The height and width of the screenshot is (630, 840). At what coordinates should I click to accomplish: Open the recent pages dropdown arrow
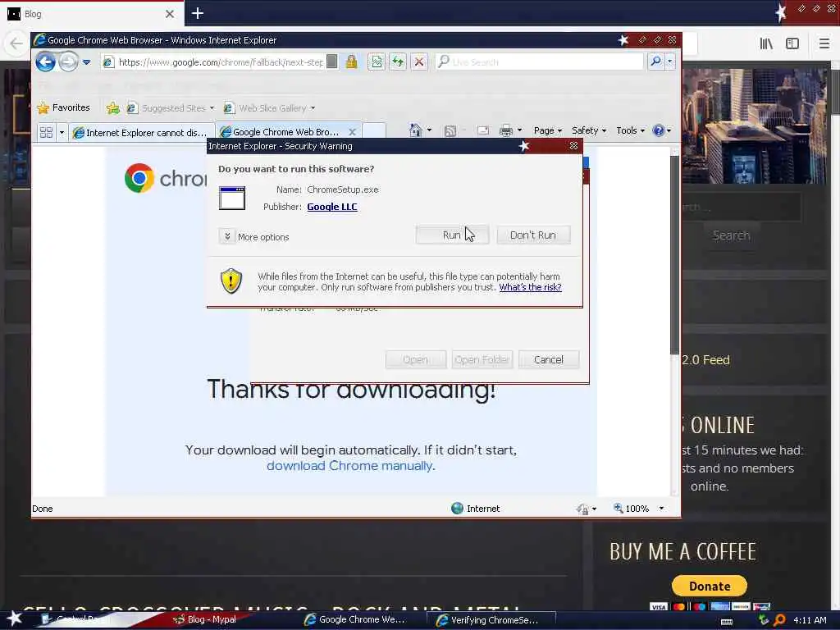(x=87, y=62)
